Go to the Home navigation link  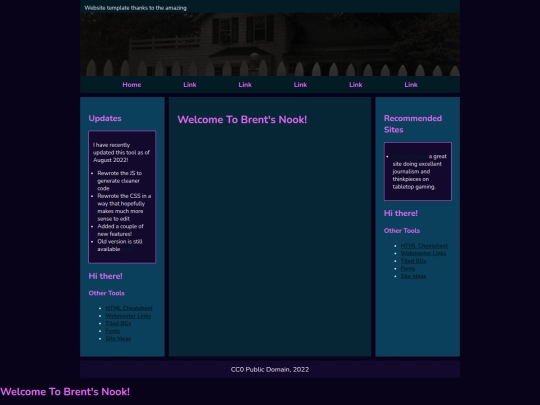[x=132, y=85]
